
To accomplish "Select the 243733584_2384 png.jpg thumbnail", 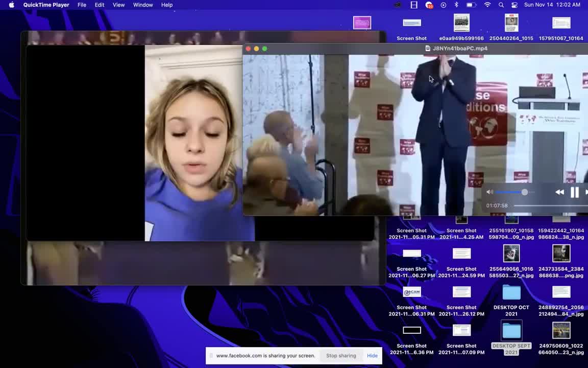I will pos(561,254).
